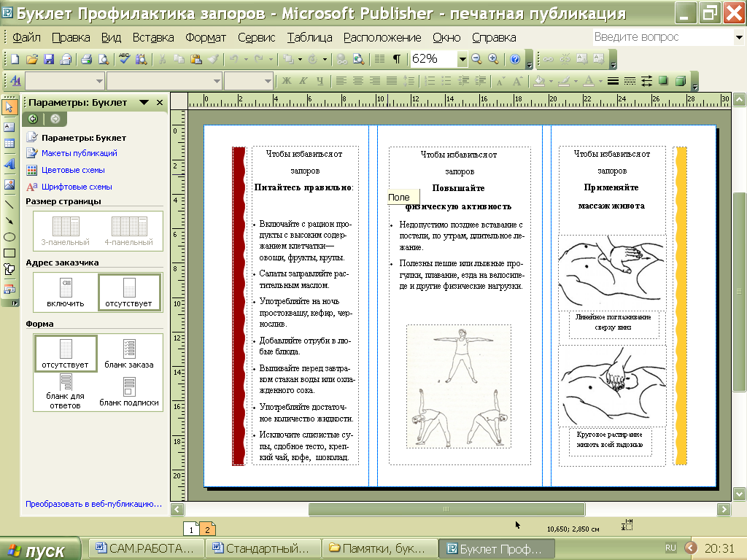Open the Таблица menu

pyautogui.click(x=309, y=38)
